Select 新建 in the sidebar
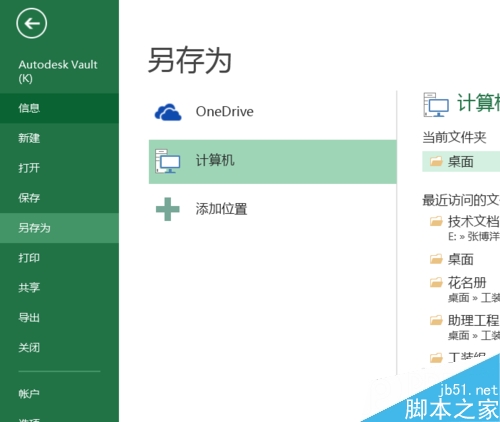The width and height of the screenshot is (500, 422). [59, 138]
